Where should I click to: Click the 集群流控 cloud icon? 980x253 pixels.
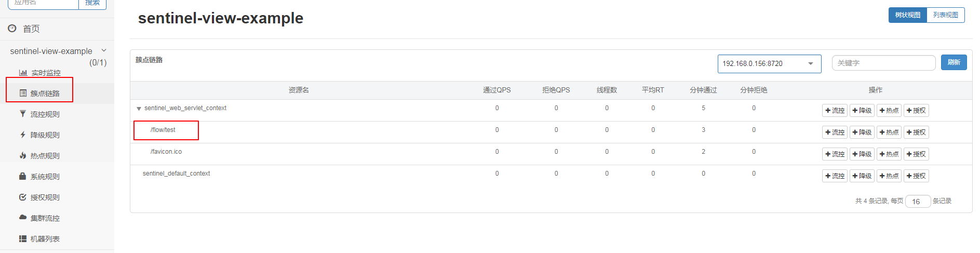(x=23, y=218)
